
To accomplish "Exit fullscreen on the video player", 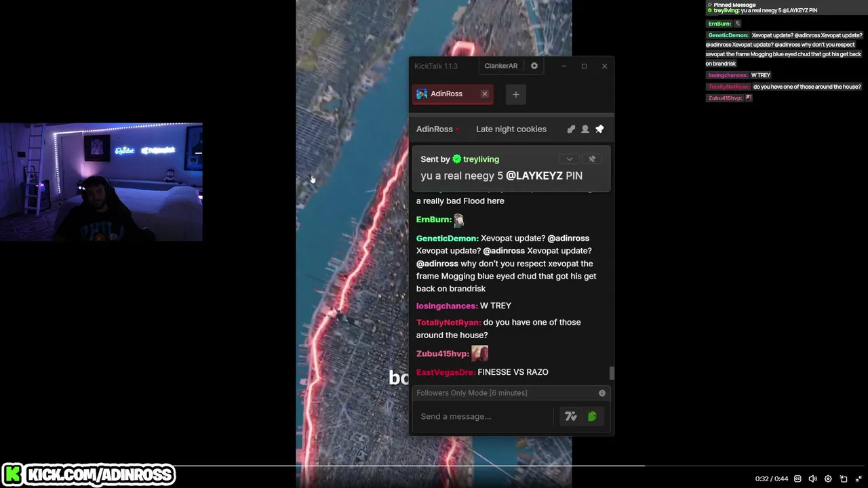I will [859, 479].
